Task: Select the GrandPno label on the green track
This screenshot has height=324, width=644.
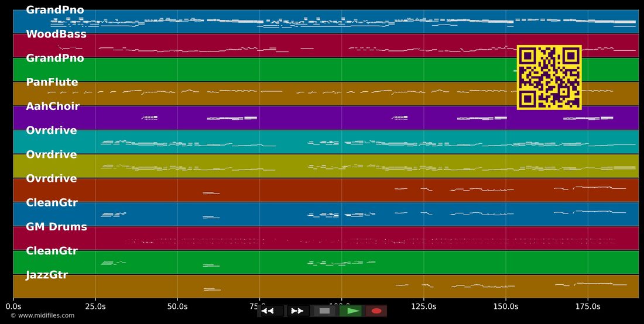Action: pos(55,58)
